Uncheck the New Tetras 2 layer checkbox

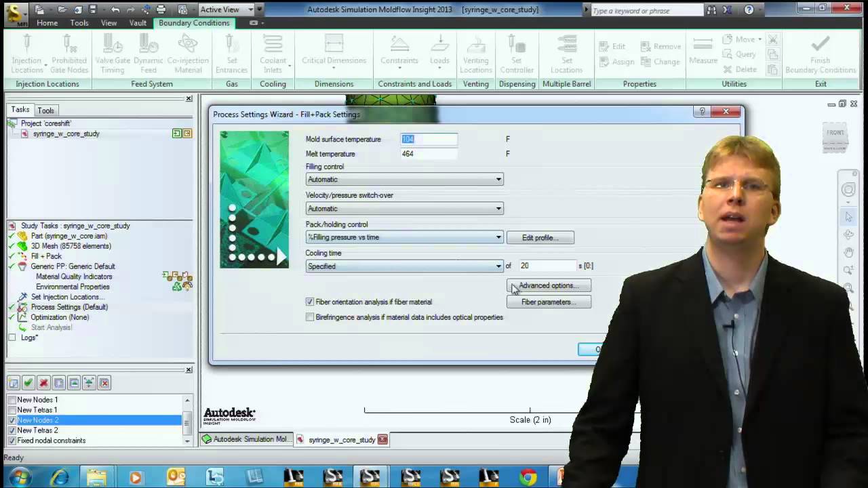(x=12, y=430)
